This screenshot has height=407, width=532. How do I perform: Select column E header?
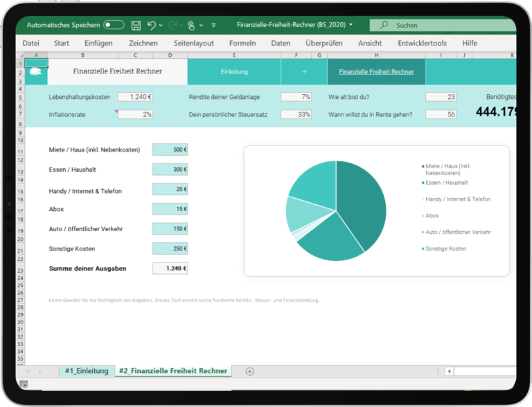tap(234, 55)
